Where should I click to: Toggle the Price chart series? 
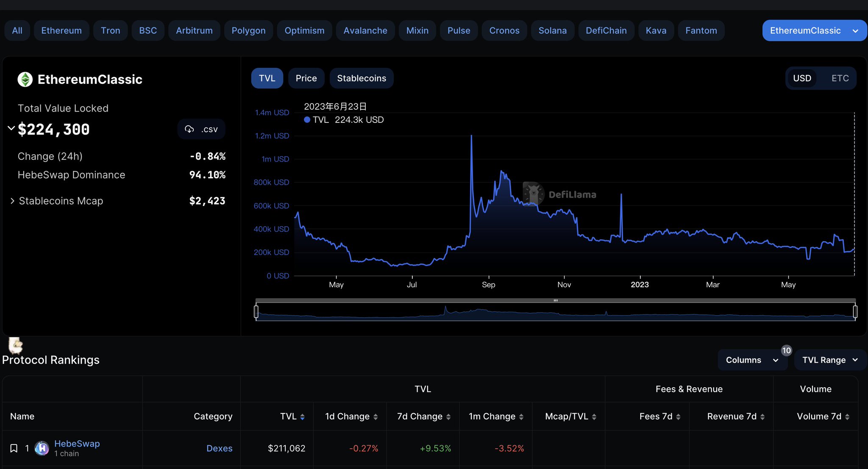tap(306, 78)
